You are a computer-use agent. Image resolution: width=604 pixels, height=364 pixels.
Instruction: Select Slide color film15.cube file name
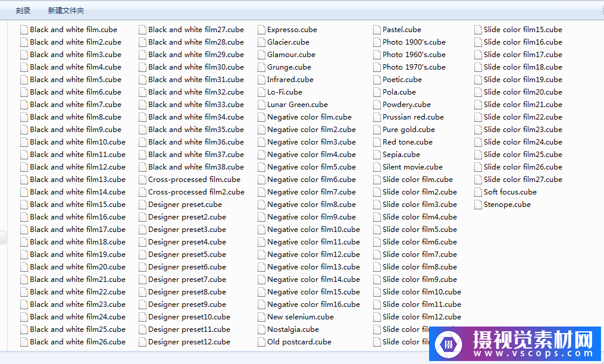tap(522, 30)
